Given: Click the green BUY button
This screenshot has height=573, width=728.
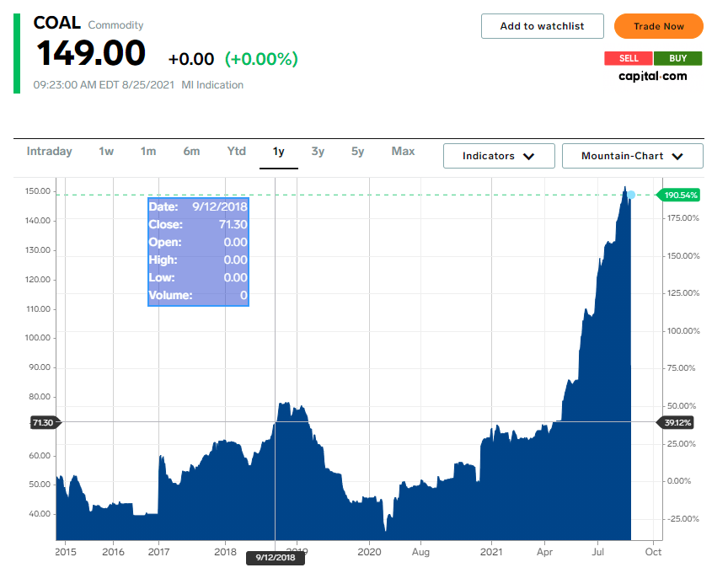Looking at the screenshot, I should [677, 58].
